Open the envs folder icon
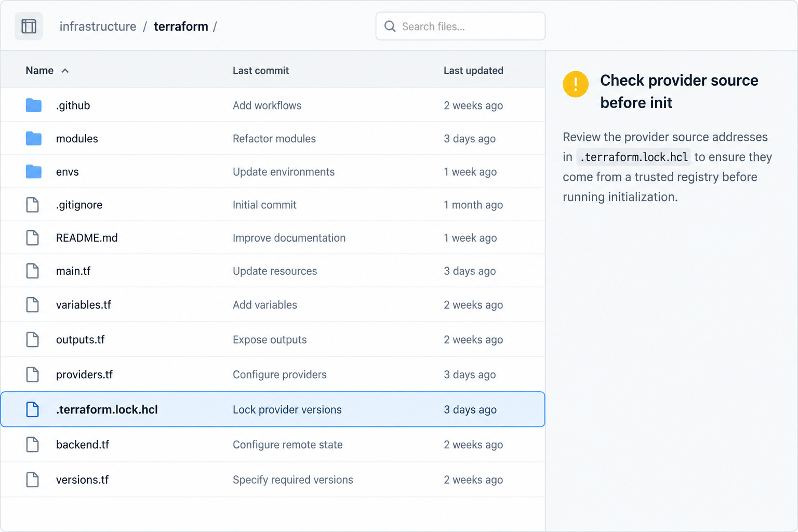The width and height of the screenshot is (798, 532). (34, 171)
